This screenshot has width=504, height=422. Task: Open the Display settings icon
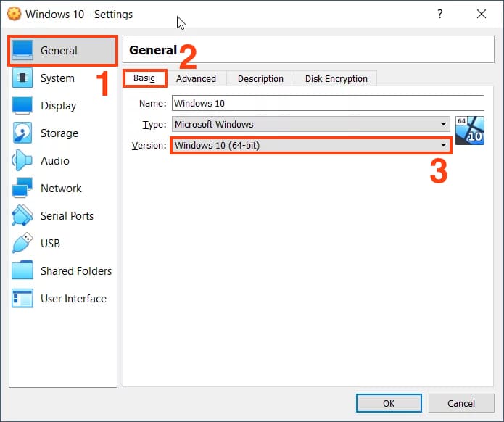pyautogui.click(x=23, y=106)
